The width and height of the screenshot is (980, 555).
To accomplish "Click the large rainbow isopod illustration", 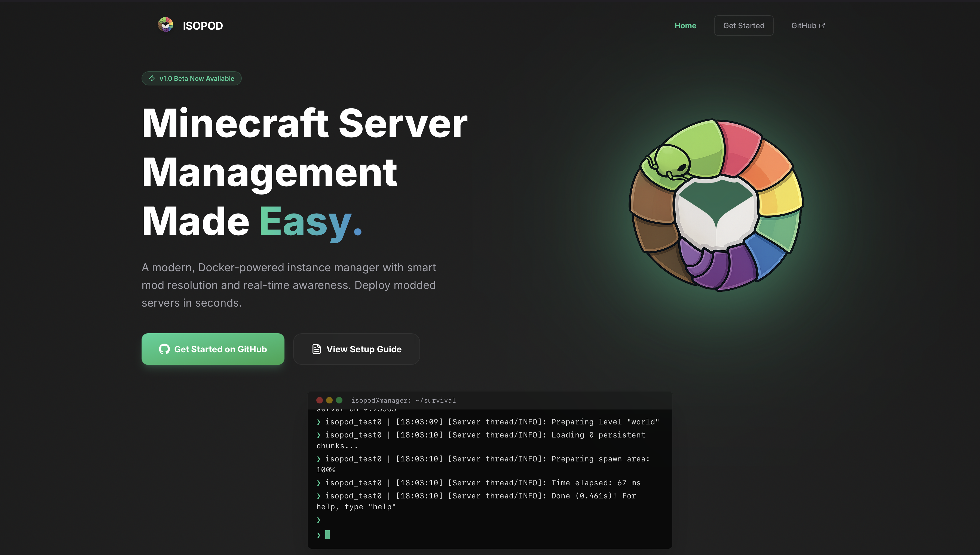I will [716, 205].
